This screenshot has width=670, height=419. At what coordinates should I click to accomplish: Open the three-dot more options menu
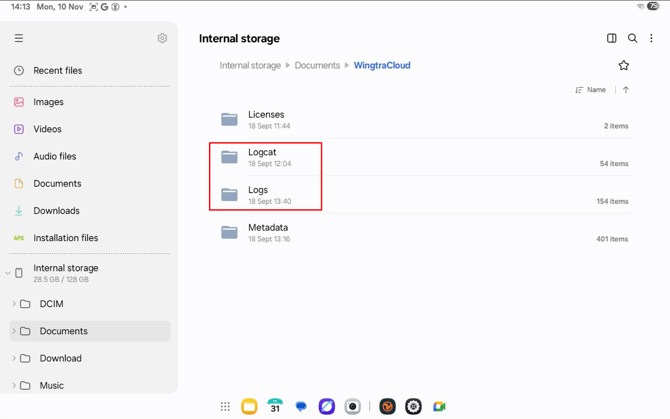(651, 38)
